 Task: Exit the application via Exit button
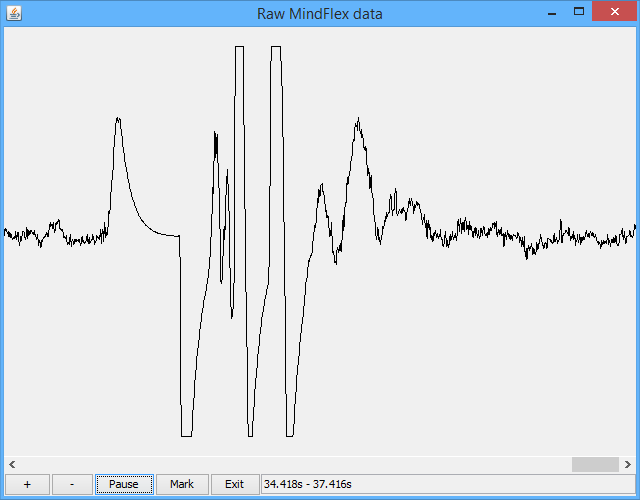[x=235, y=484]
